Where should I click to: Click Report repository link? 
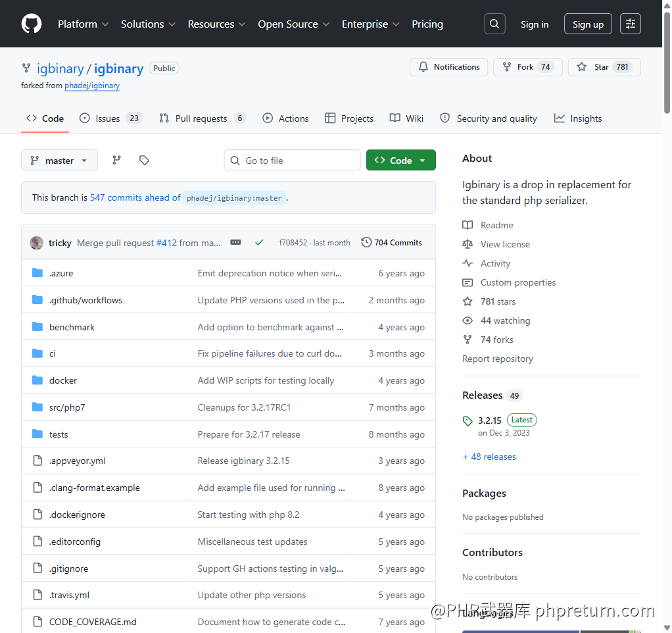pyautogui.click(x=498, y=359)
